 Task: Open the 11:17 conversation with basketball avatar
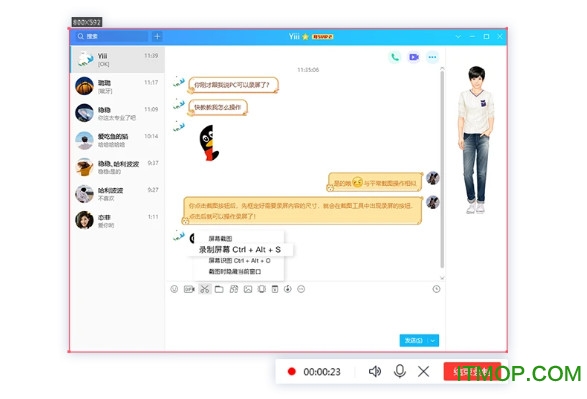click(117, 86)
